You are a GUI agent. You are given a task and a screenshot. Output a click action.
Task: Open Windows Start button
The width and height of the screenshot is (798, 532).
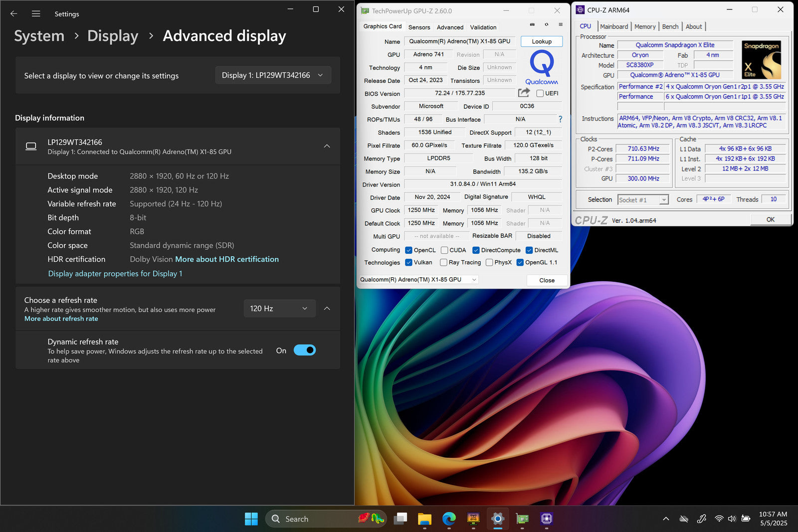tap(251, 519)
